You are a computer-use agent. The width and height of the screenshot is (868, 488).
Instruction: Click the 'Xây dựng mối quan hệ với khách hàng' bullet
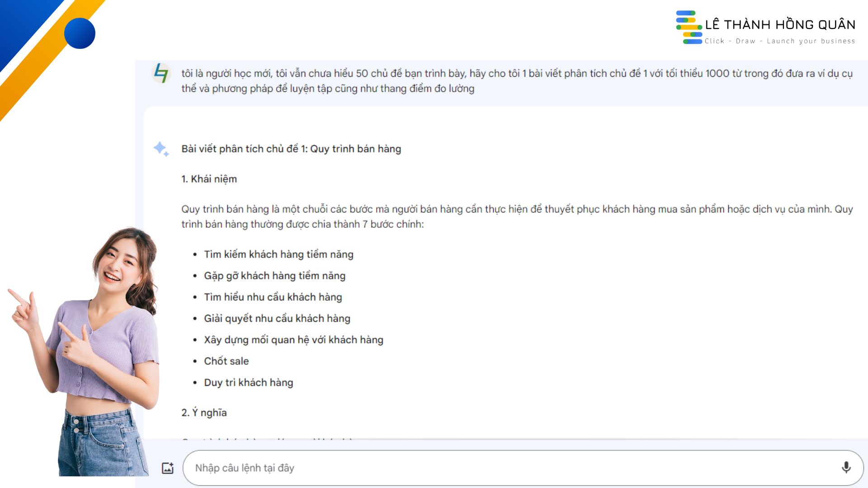(293, 340)
